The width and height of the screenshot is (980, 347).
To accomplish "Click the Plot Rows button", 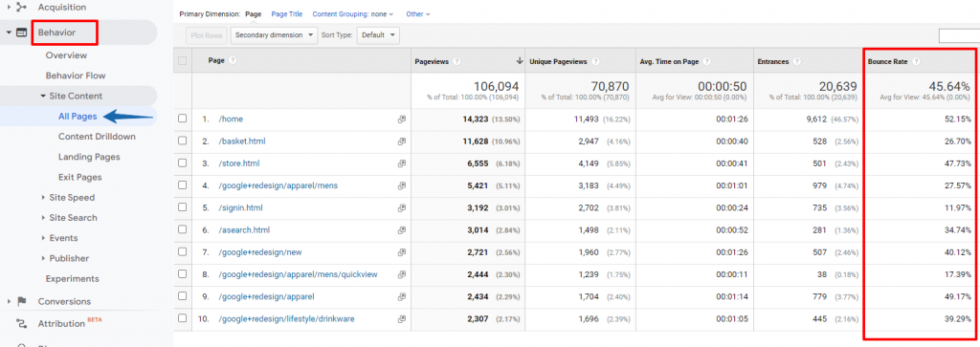I will click(207, 35).
